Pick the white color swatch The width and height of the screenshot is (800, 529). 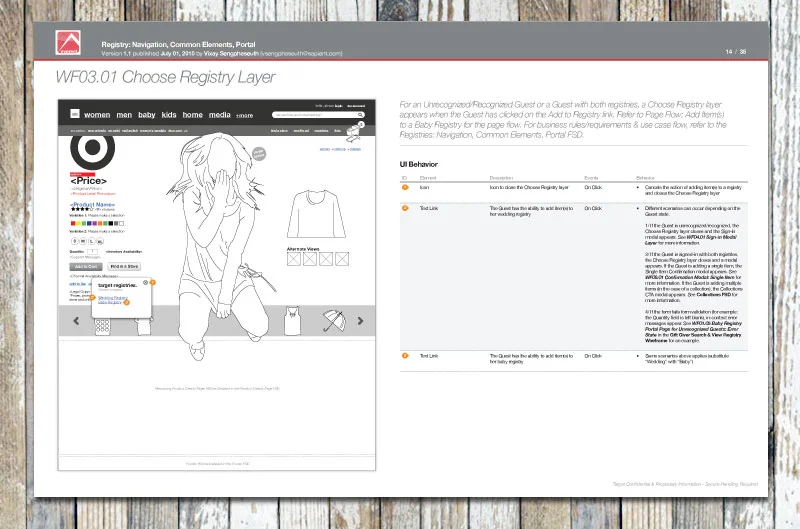pos(121,223)
